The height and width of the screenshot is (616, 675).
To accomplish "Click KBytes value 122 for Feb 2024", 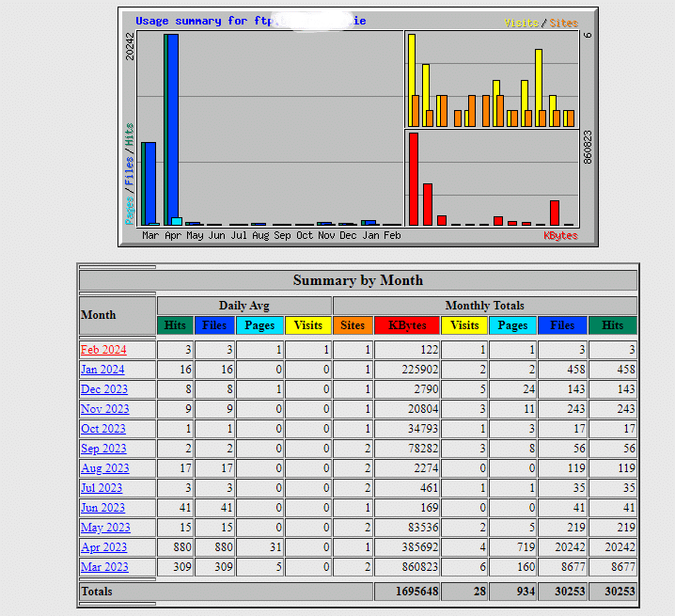I will (430, 350).
